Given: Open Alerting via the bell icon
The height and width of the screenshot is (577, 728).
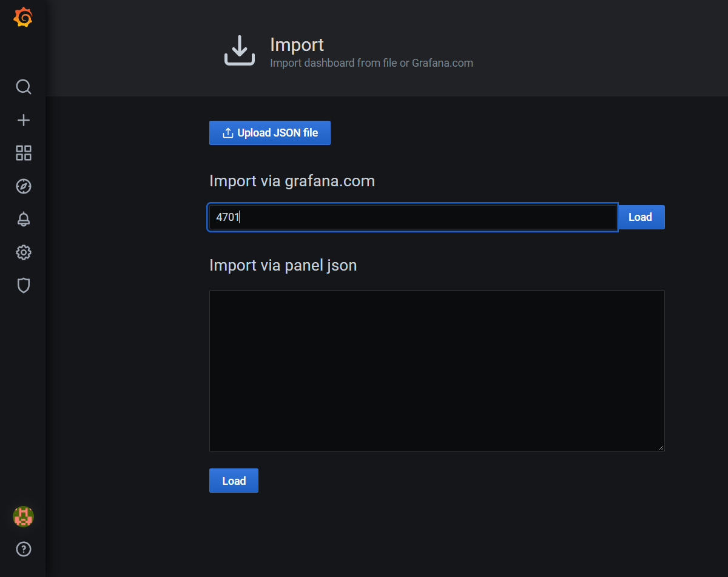Looking at the screenshot, I should [23, 219].
